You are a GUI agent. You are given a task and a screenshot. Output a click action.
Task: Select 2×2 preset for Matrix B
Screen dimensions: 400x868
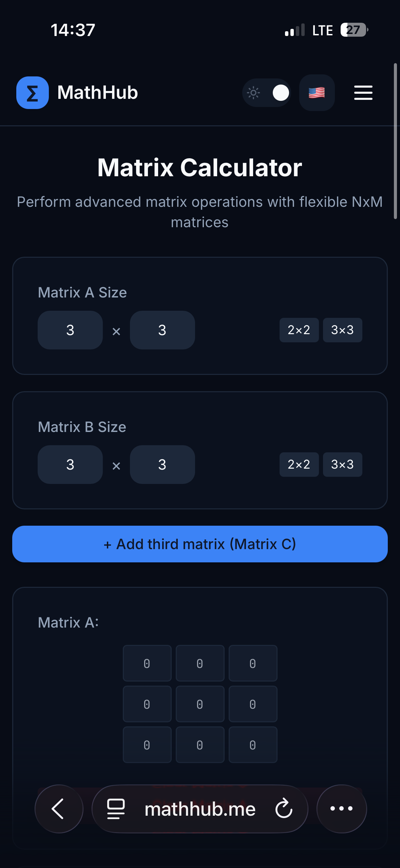click(x=299, y=465)
